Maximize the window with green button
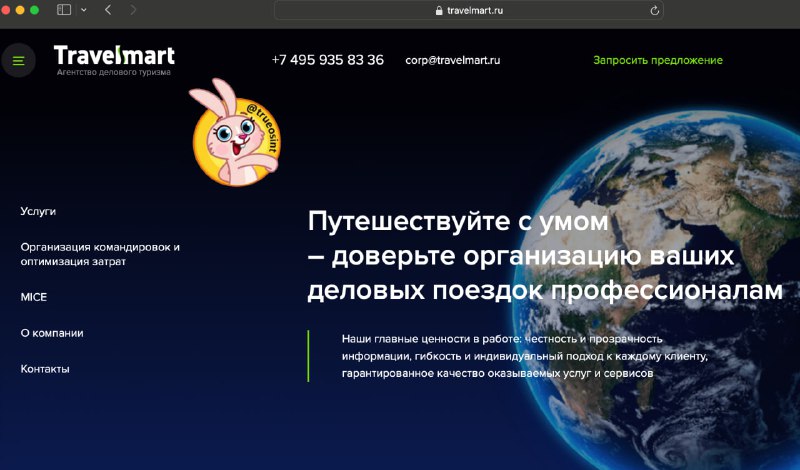800x470 pixels. pyautogui.click(x=34, y=10)
